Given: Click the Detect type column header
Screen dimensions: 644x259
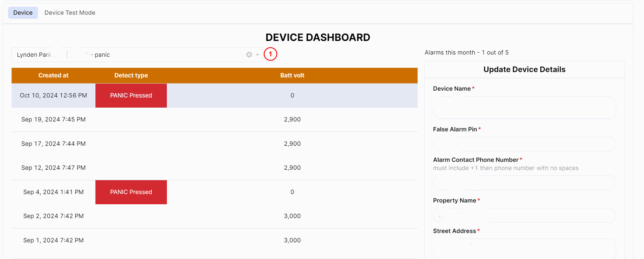Looking at the screenshot, I should (x=131, y=75).
